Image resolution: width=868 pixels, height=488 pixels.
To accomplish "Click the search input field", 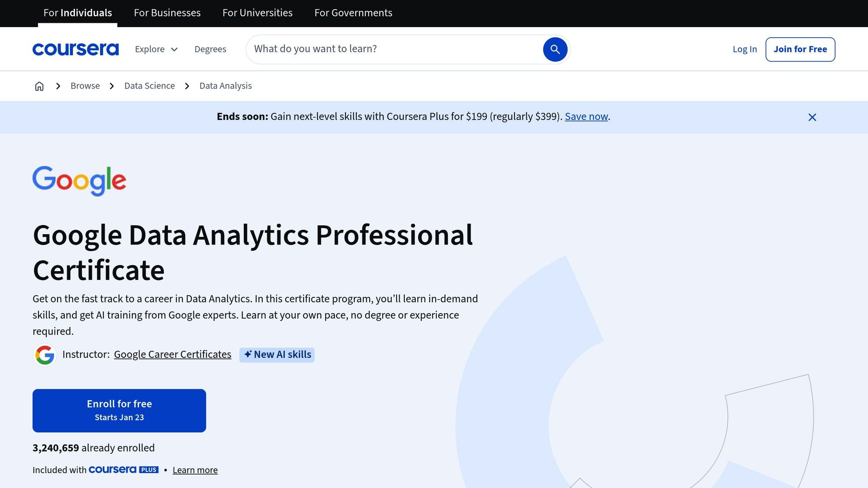I will point(381,49).
